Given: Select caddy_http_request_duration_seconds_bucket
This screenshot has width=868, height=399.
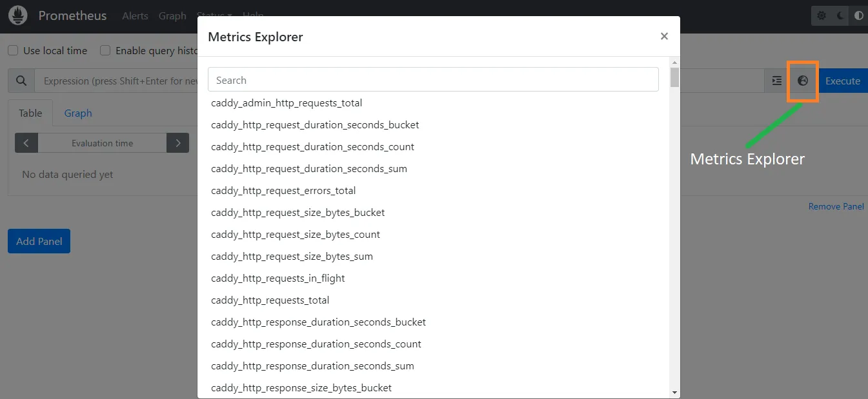Looking at the screenshot, I should pos(315,125).
